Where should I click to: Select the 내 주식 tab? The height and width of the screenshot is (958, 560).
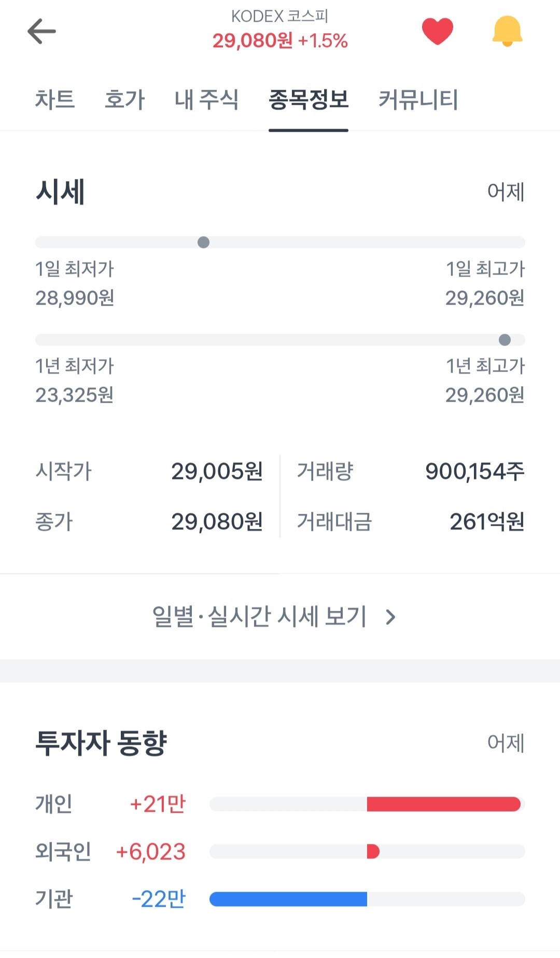pos(206,100)
